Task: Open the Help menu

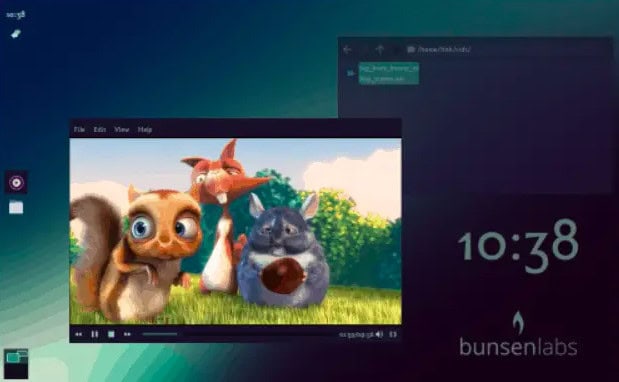Action: tap(145, 129)
